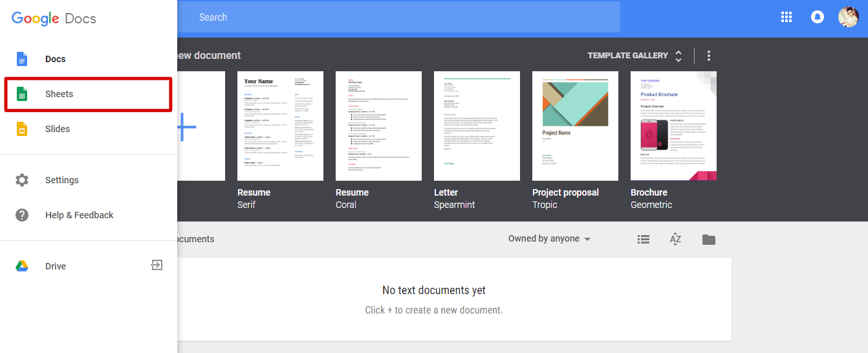
Task: Click the 'Letter' template label
Action: click(x=446, y=192)
